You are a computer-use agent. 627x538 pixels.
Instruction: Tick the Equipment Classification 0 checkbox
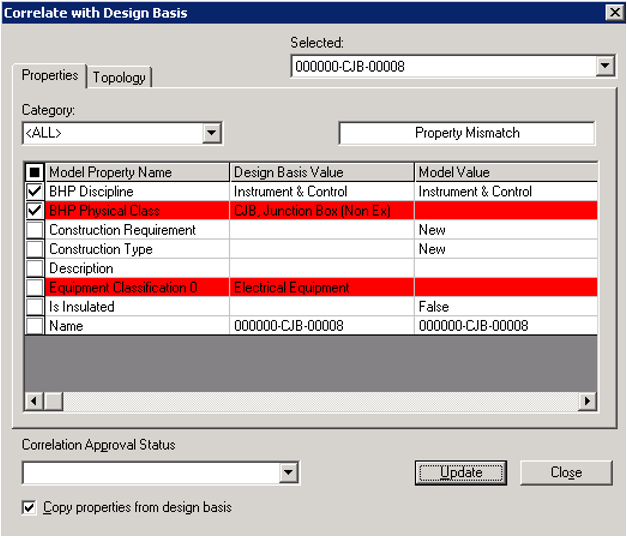[35, 288]
